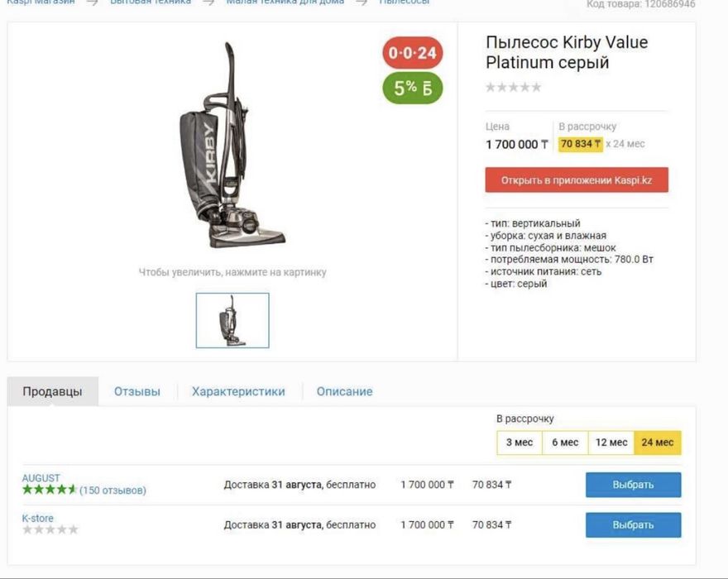The height and width of the screenshot is (579, 728).
Task: Click AUGUST row delivery date text
Action: tap(300, 485)
